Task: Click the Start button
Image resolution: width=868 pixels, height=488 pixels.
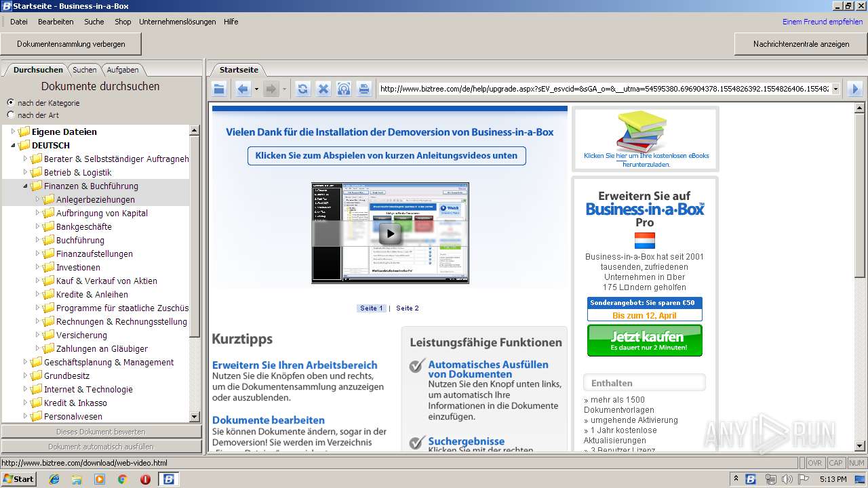Action: point(19,479)
